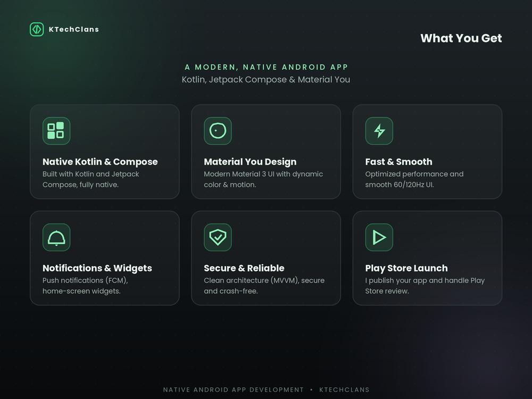This screenshot has height=399, width=532.
Task: Click the 'KTECHCLANS' footer text
Action: tap(344, 390)
